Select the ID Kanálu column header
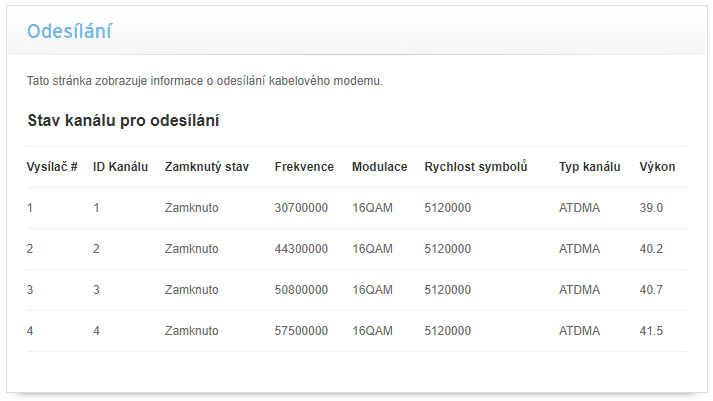Image resolution: width=713 pixels, height=401 pixels. (x=120, y=167)
